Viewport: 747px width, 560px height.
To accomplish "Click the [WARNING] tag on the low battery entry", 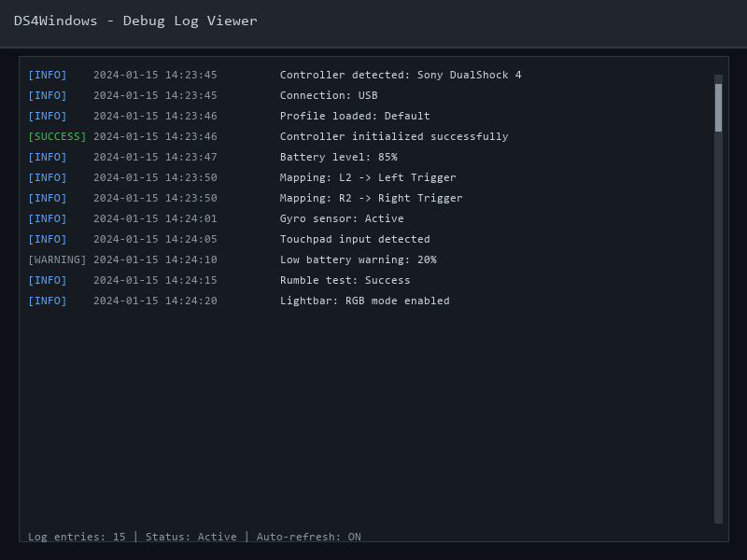I will click(56, 259).
